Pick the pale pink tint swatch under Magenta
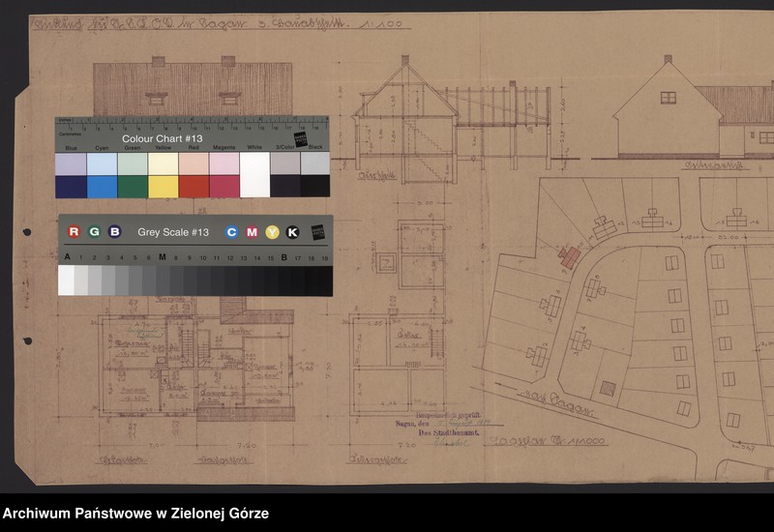 (224, 163)
